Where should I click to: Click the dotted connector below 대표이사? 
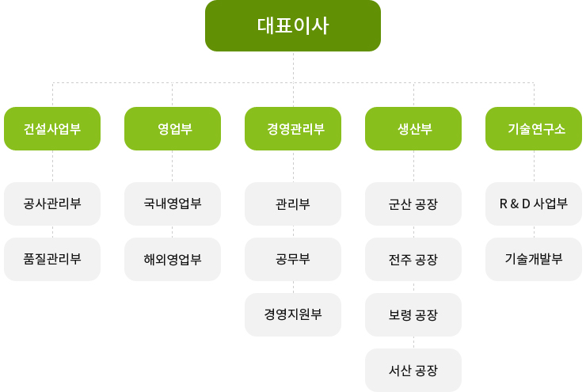[293, 67]
